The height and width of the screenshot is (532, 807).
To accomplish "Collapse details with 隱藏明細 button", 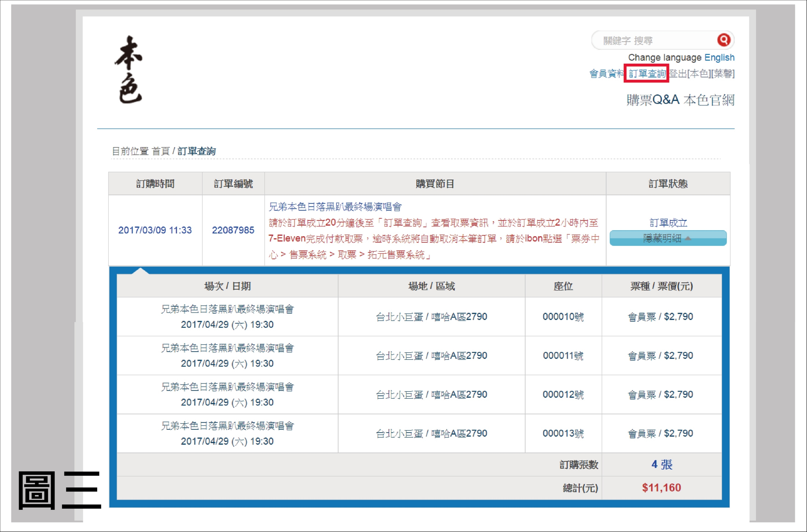I will pyautogui.click(x=668, y=238).
